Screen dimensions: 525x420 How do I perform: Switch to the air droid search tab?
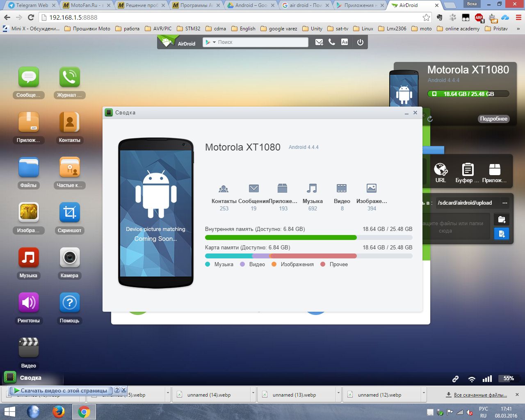tap(305, 5)
